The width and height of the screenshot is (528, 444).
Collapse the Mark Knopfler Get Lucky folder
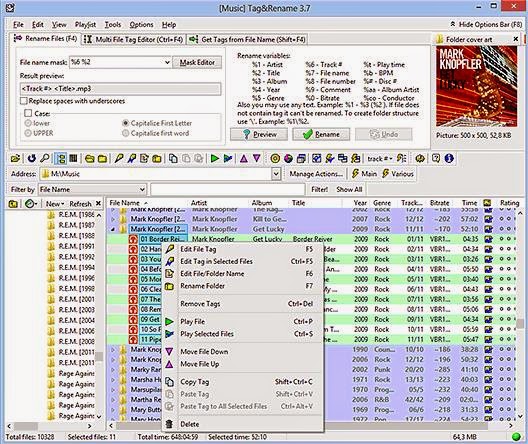113,229
